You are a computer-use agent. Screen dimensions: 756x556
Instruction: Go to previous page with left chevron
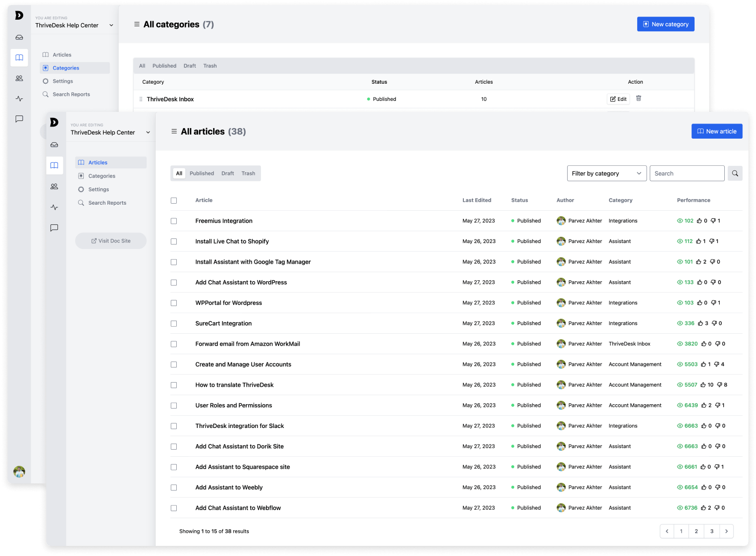point(667,531)
